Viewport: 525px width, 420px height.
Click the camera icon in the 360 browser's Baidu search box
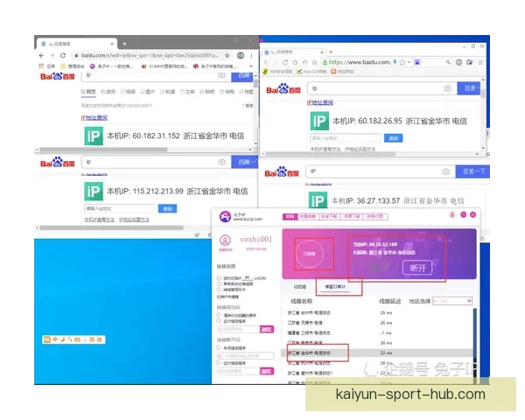point(448,88)
